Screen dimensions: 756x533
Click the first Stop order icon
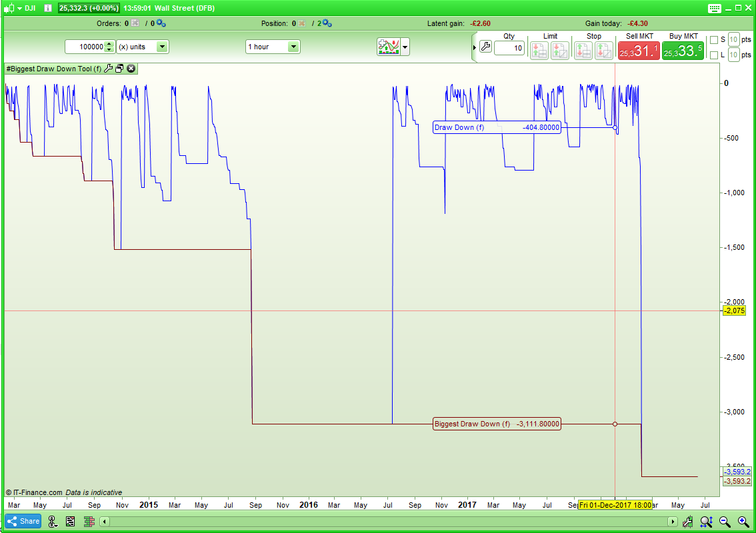[583, 50]
